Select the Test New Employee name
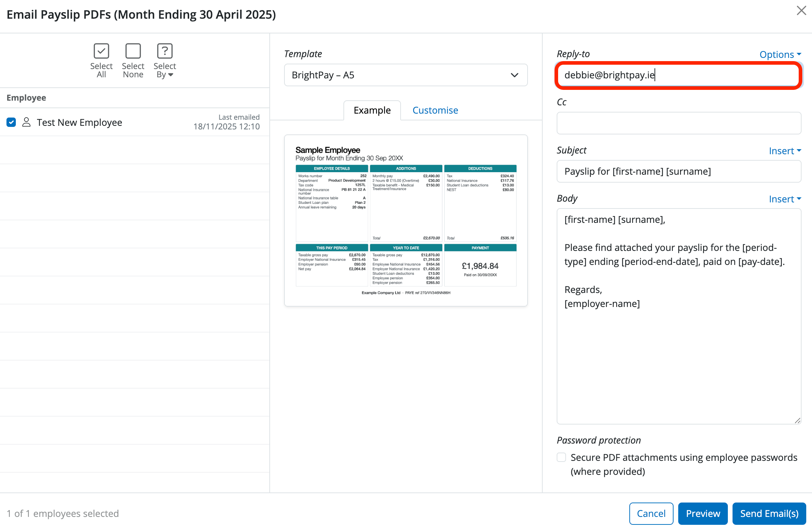Viewport: 812px width, 532px height. pyautogui.click(x=79, y=122)
